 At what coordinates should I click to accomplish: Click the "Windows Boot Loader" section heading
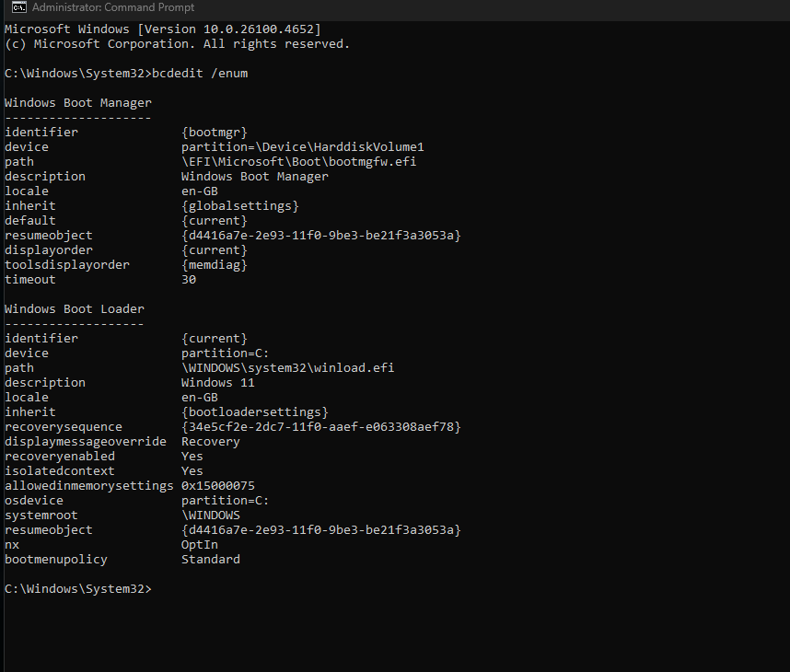74,309
